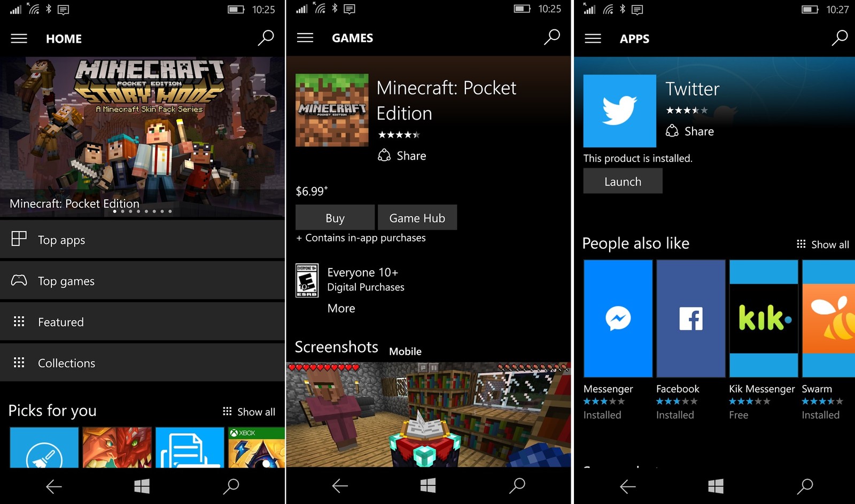Tap Windows Start button on HOME screen
Image resolution: width=855 pixels, height=504 pixels.
[x=142, y=486]
